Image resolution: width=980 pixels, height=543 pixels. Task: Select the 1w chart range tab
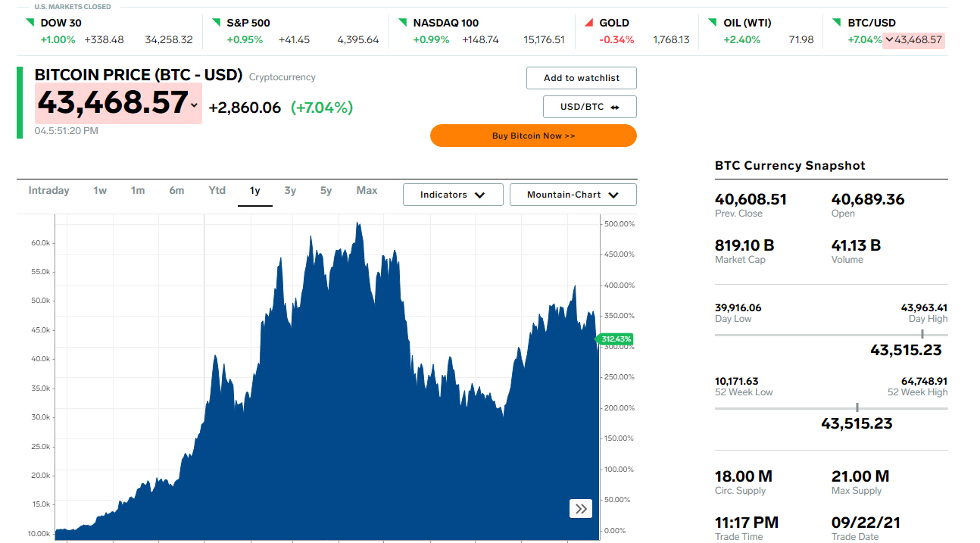pos(100,191)
